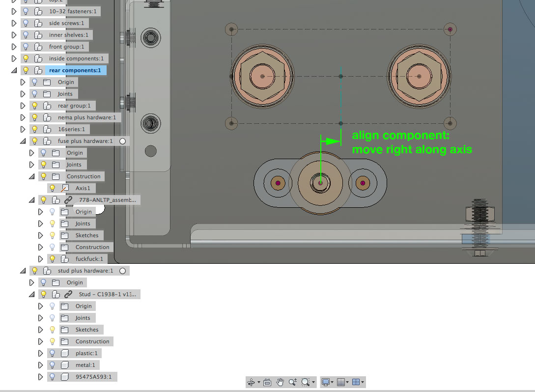The image size is (535, 392).
Task: Activate the Look At tool
Action: 267,382
